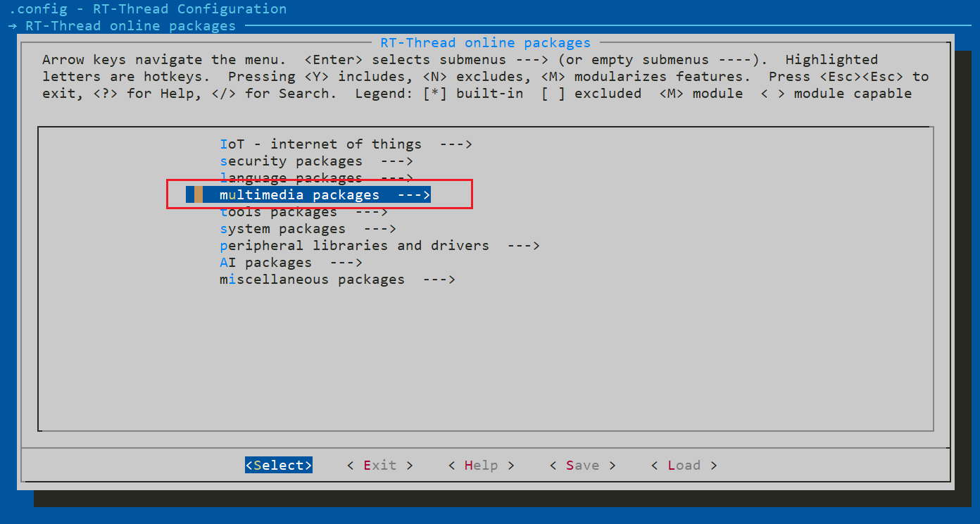Select the highlighted multimedia packages entry
Viewport: 980px width, 524px height.
click(308, 194)
